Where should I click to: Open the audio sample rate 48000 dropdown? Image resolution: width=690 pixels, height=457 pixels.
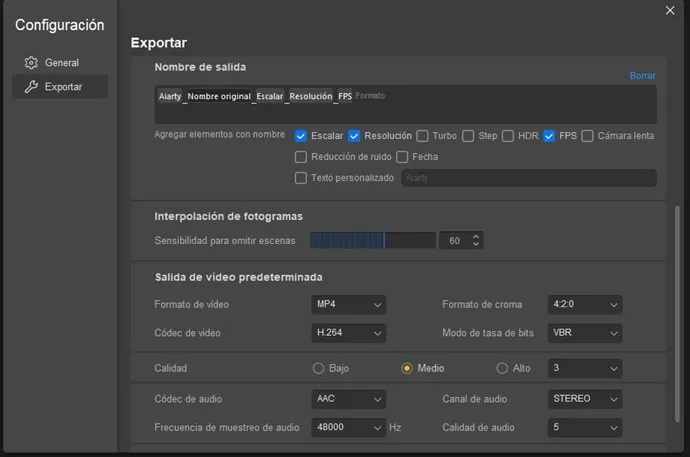349,428
